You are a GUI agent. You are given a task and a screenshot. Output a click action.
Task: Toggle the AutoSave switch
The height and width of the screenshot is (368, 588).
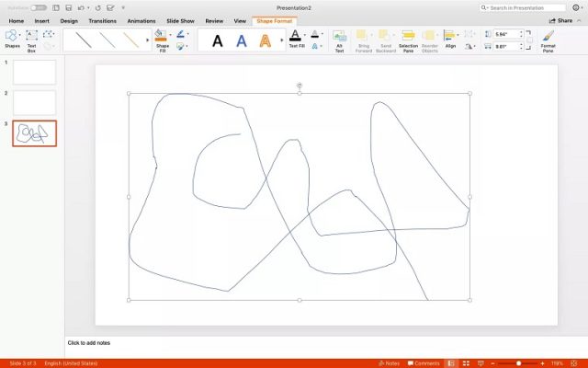click(39, 7)
